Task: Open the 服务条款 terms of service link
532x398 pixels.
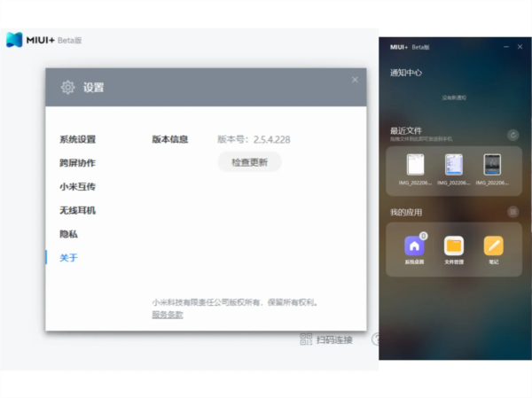Action: click(x=167, y=314)
